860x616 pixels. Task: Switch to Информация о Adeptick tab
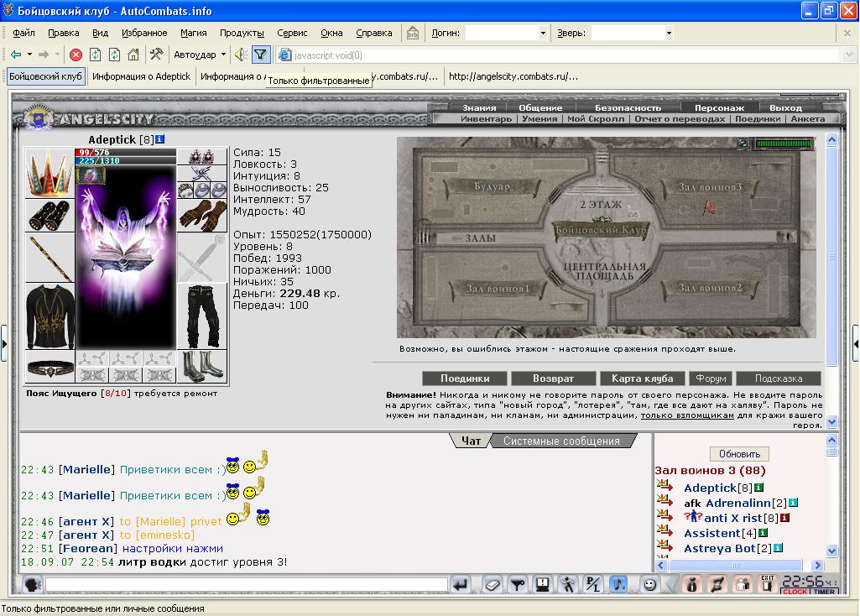pos(141,76)
